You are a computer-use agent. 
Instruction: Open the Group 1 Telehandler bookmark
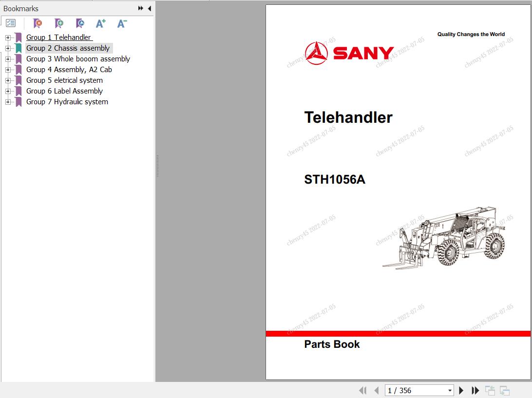pyautogui.click(x=59, y=37)
